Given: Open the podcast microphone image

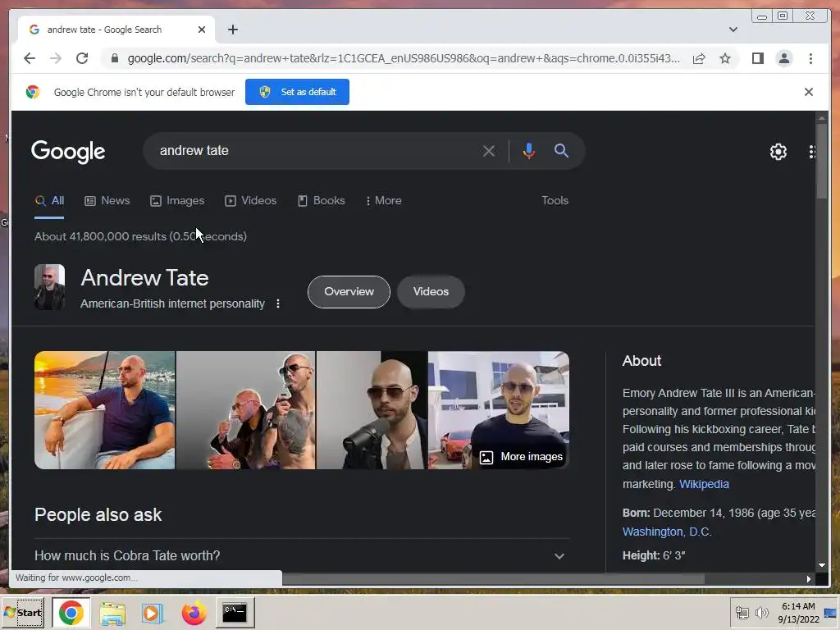Looking at the screenshot, I should point(372,410).
